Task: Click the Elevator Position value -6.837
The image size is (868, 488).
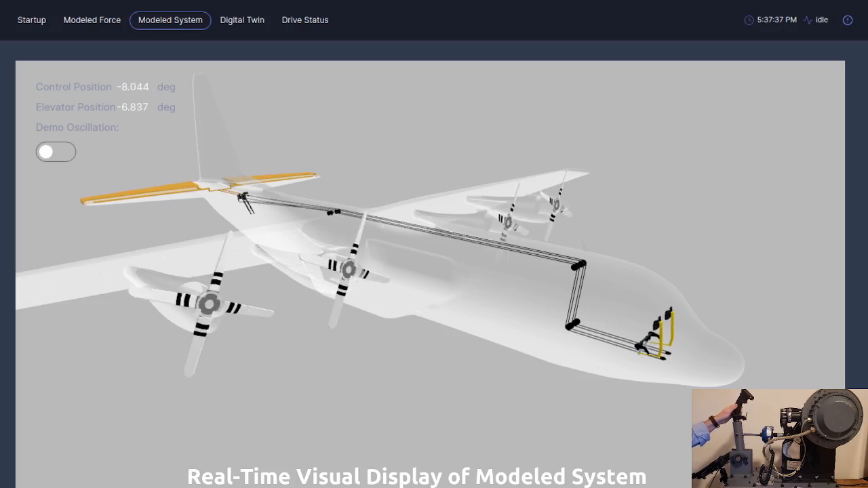Action: point(133,107)
